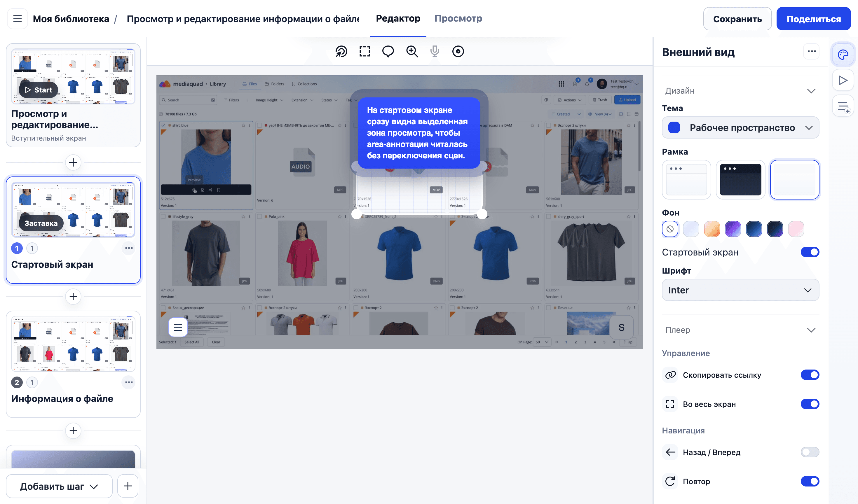858x504 pixels.
Task: Click the Поделиться button
Action: point(813,19)
